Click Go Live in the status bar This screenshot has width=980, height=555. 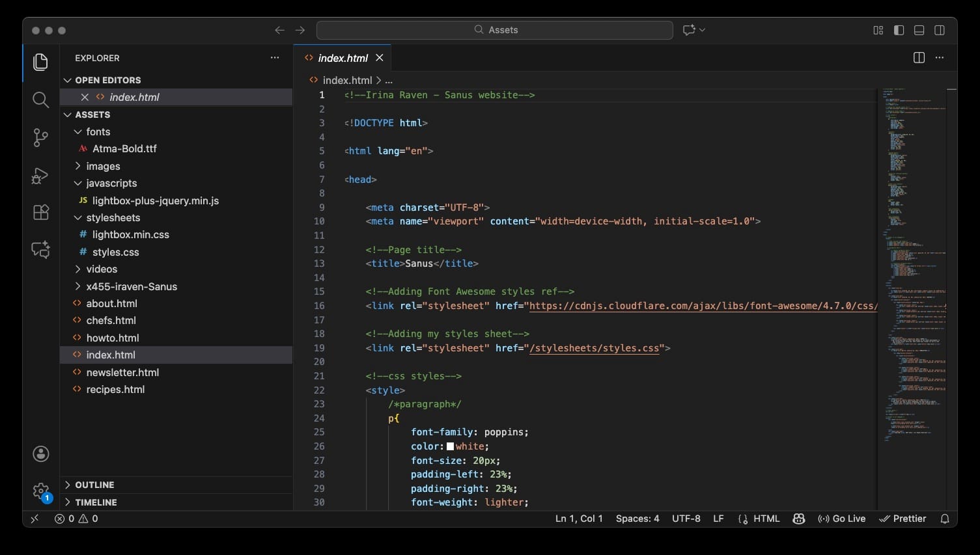tap(841, 519)
